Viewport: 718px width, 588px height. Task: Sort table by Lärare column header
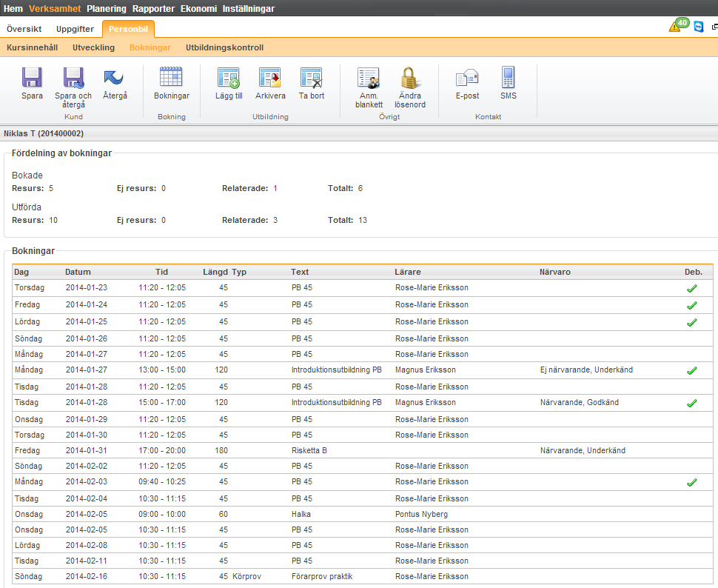click(408, 272)
